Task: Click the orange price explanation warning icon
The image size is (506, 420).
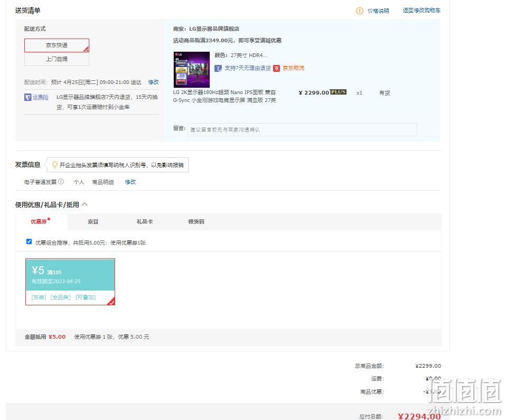Action: coord(360,11)
